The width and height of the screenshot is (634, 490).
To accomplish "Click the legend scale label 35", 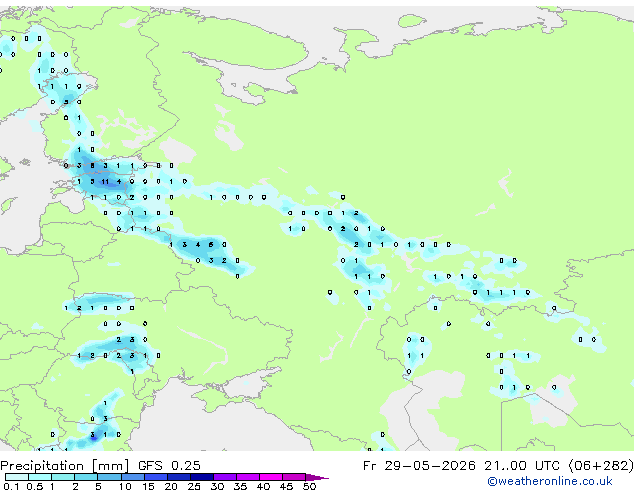I will coord(240,486).
